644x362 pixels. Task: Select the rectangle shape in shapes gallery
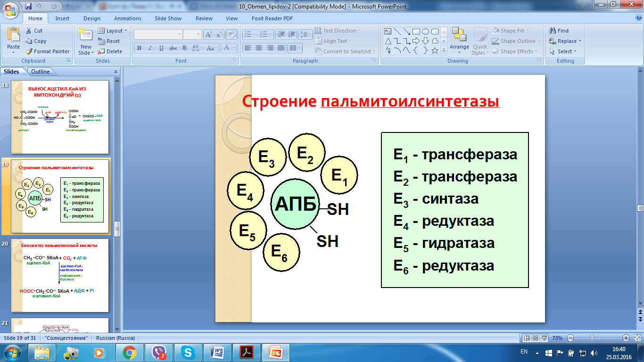point(416,32)
